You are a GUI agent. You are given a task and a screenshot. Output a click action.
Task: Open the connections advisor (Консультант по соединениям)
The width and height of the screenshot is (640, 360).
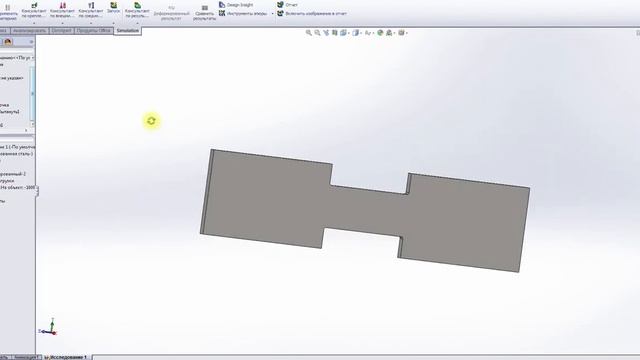click(x=91, y=10)
